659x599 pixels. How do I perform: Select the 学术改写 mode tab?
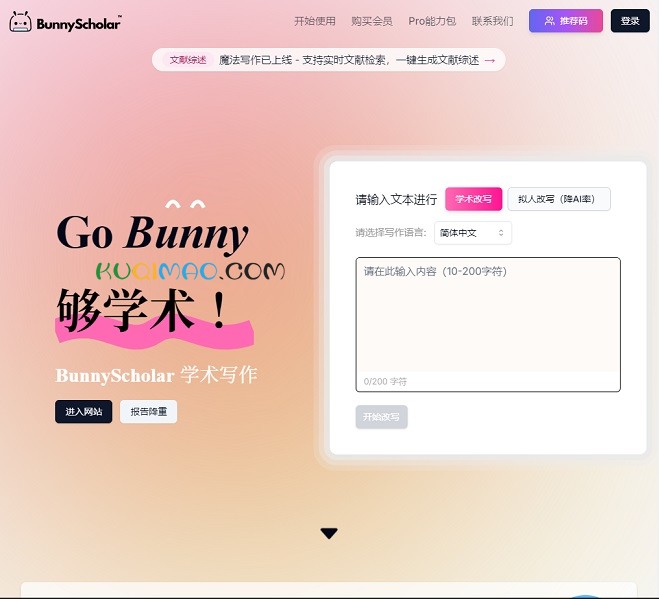coord(474,199)
